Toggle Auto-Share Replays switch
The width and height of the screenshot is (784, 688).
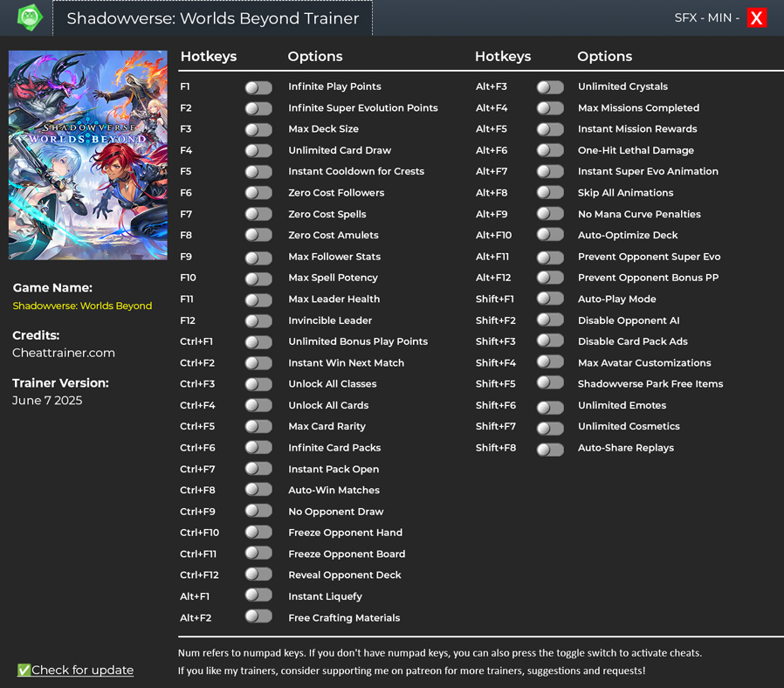[550, 450]
